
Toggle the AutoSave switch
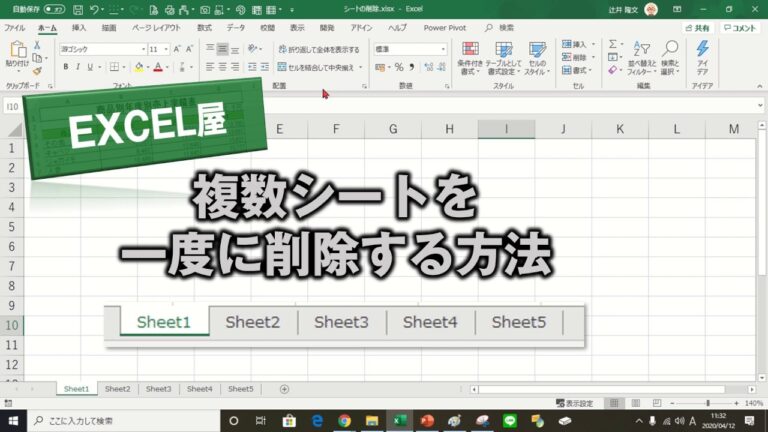(x=54, y=9)
